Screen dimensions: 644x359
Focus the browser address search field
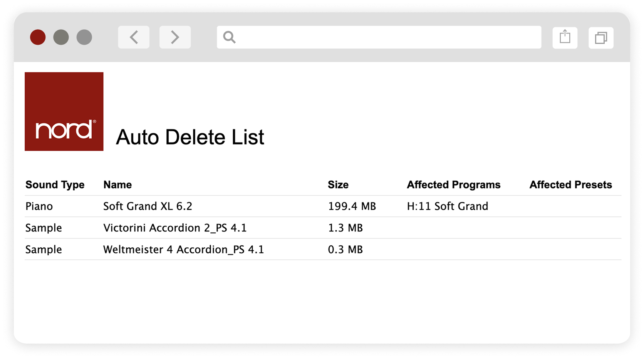(379, 37)
